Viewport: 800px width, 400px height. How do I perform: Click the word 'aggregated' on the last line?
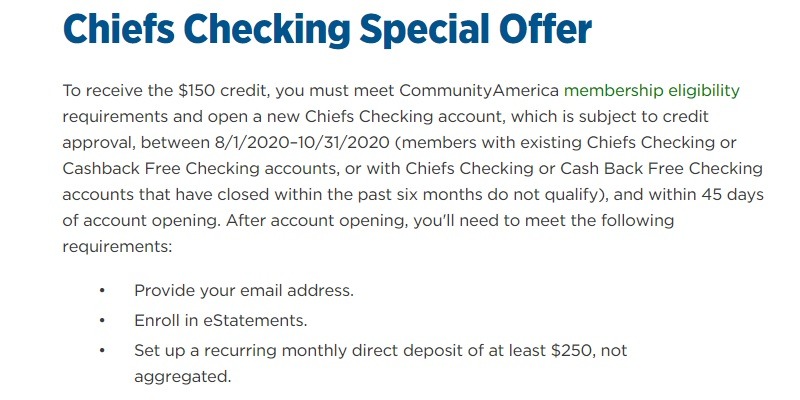pyautogui.click(x=182, y=378)
